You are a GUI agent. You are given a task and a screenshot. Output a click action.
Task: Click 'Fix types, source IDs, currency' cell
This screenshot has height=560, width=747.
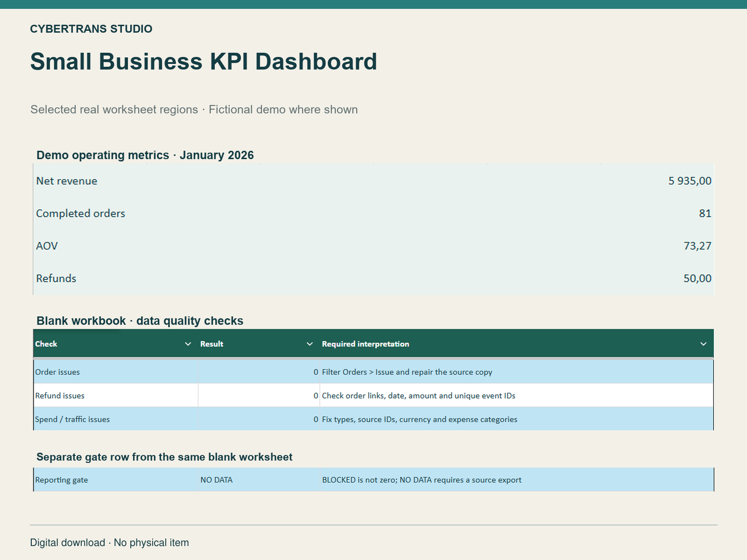(517, 419)
